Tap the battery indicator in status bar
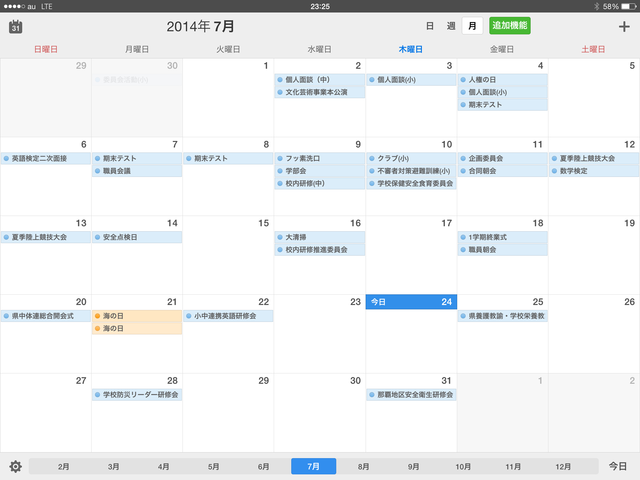The height and width of the screenshot is (480, 640). pyautogui.click(x=628, y=6)
